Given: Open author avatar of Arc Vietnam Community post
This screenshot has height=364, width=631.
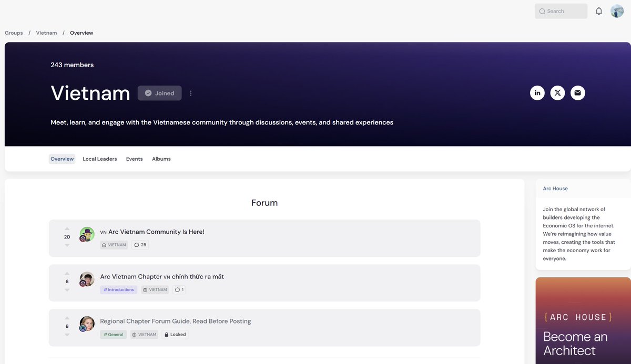Looking at the screenshot, I should pos(87,234).
